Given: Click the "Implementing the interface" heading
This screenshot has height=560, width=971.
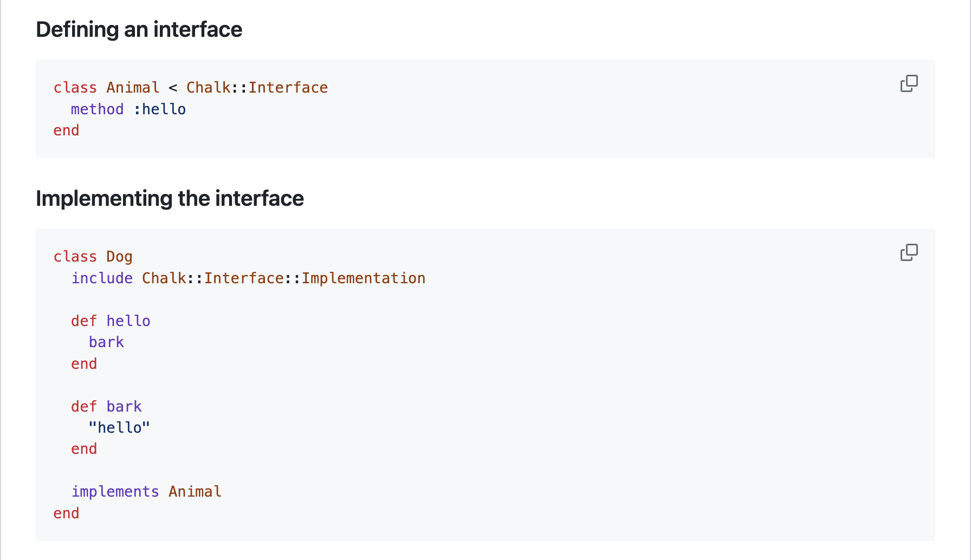Looking at the screenshot, I should coord(170,199).
